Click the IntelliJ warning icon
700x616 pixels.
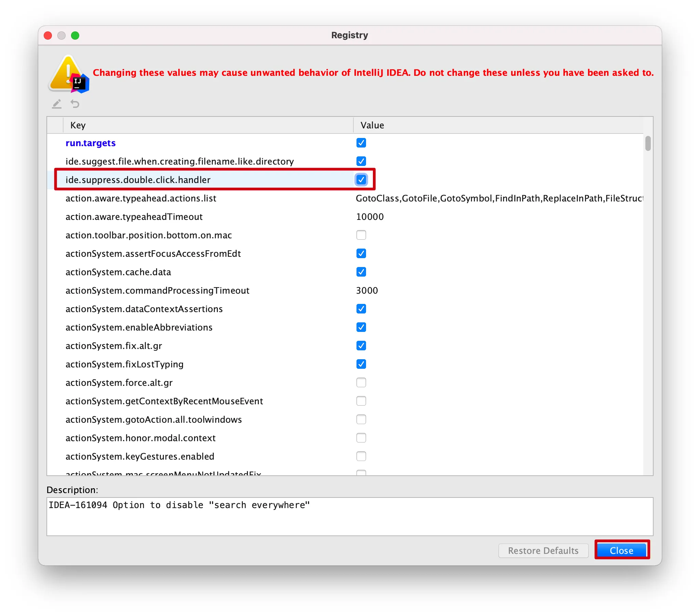(69, 74)
